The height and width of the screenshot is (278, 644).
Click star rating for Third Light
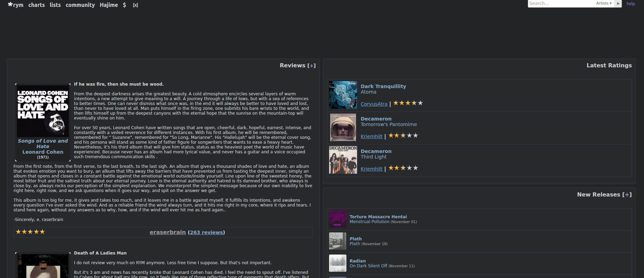click(x=403, y=168)
